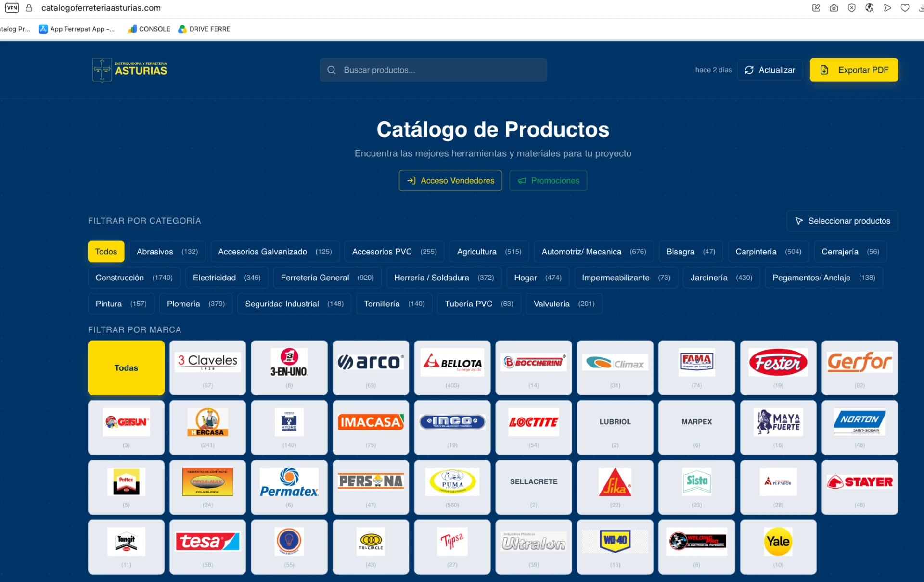Filter by Cerrajería category
The image size is (924, 582).
850,252
